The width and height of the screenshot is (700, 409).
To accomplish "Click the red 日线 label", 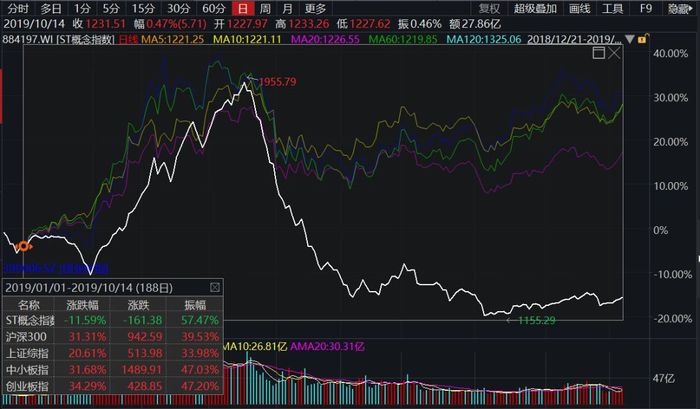I will [x=129, y=39].
